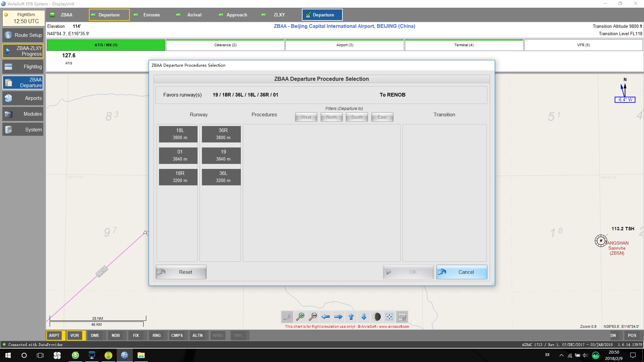Select runway 19 3840m option
Image resolution: width=644 pixels, height=362 pixels.
click(222, 155)
